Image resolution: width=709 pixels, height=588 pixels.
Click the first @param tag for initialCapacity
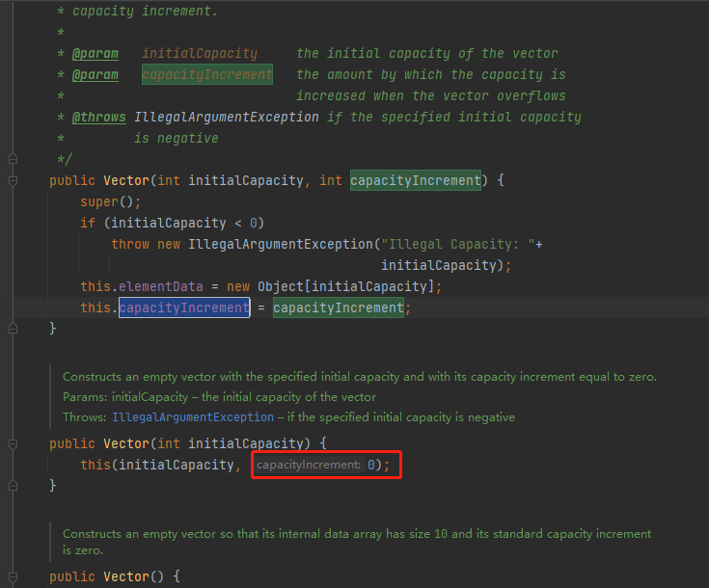coord(95,53)
